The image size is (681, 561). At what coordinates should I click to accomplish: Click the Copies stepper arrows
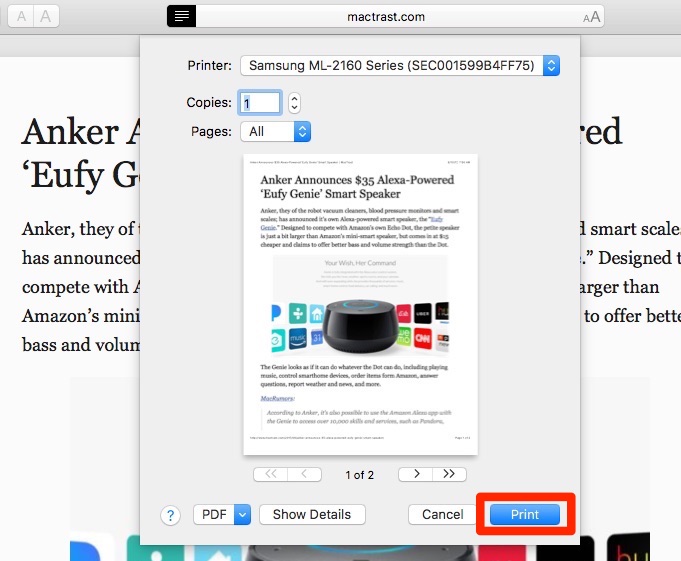pyautogui.click(x=294, y=103)
